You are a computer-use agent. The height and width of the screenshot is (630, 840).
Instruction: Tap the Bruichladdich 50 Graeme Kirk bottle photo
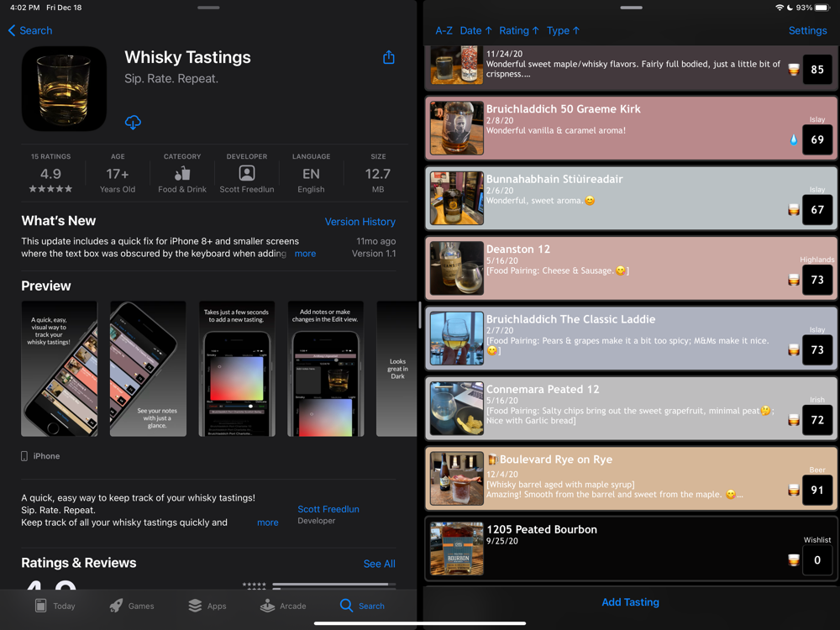pos(457,128)
